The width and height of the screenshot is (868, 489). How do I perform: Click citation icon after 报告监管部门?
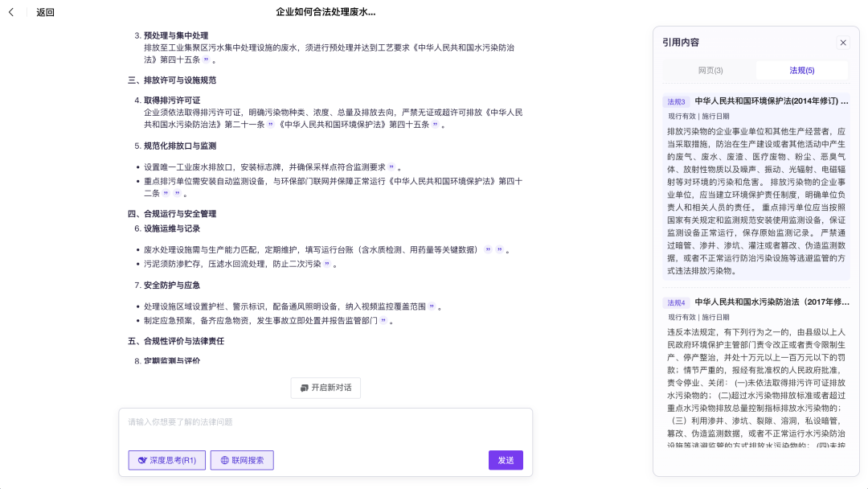383,321
